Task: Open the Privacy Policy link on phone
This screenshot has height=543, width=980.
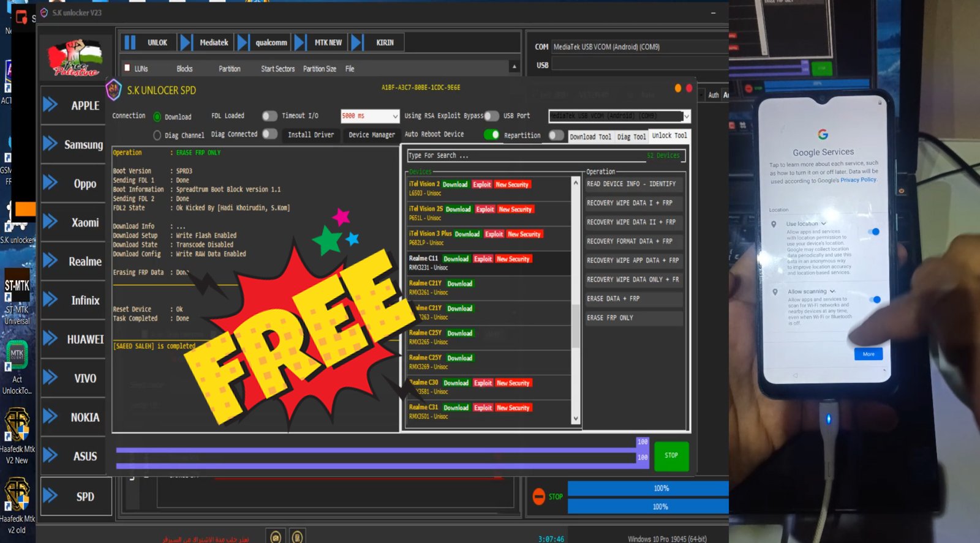Action: (x=858, y=179)
